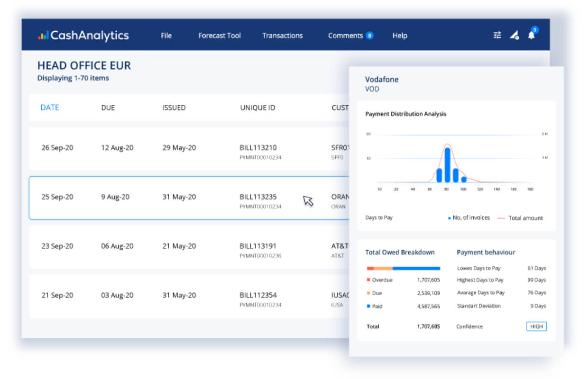Click the Lowes Days to Pay value 61 Days

(537, 268)
